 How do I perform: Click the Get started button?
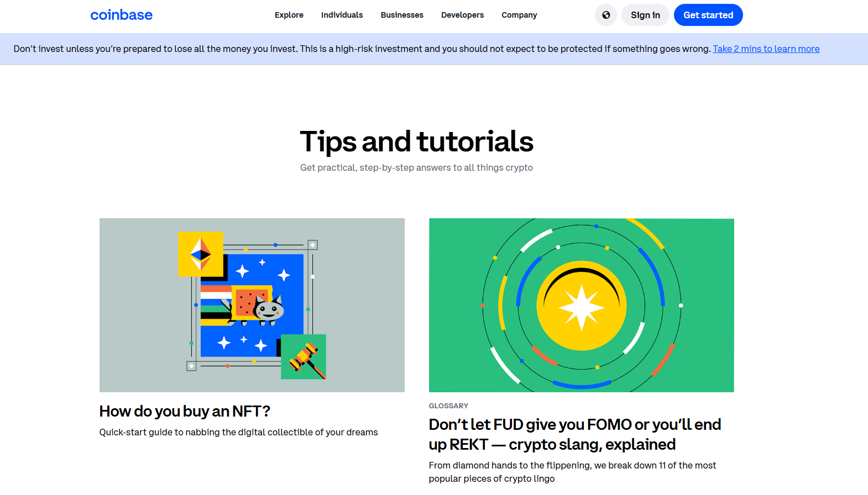pyautogui.click(x=708, y=15)
